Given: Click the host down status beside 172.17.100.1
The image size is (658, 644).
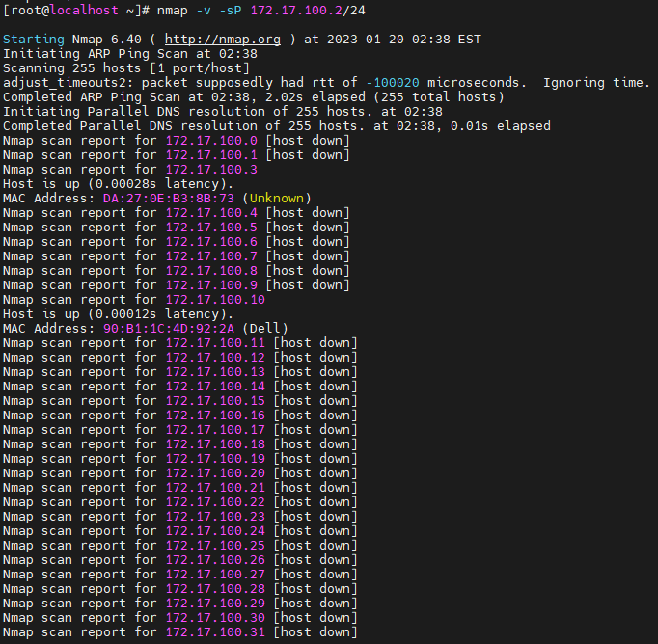Looking at the screenshot, I should (x=308, y=155).
